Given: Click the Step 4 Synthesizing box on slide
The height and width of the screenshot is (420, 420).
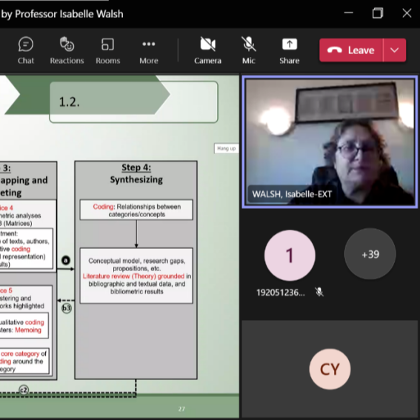Looking at the screenshot, I should coord(136,270).
